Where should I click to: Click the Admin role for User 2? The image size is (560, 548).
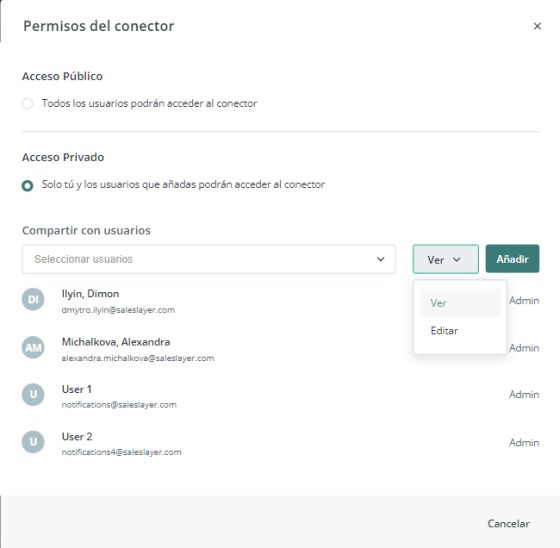click(524, 443)
